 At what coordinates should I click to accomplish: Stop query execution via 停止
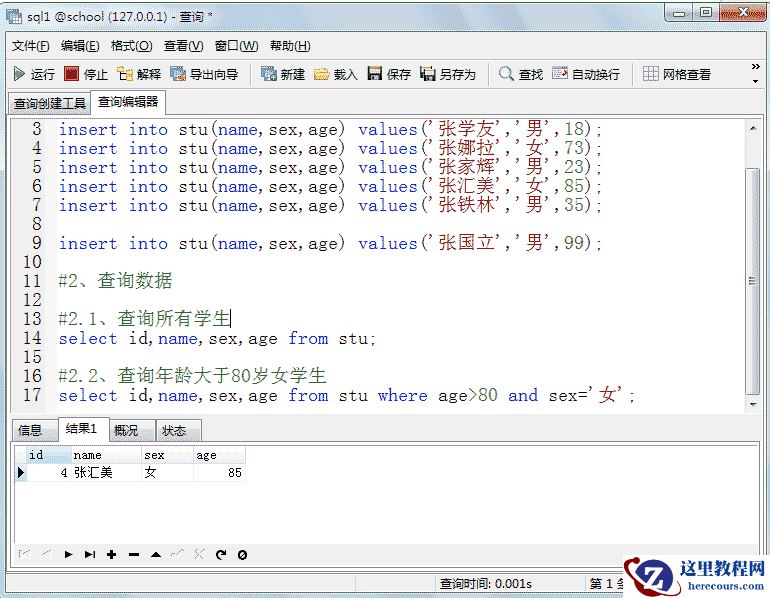(x=86, y=74)
